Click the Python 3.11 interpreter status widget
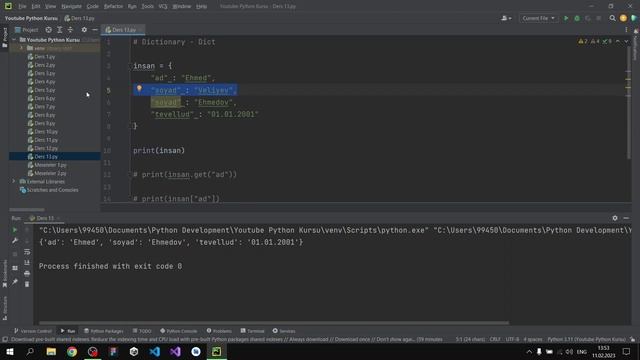Screen dimensions: 640x360 point(586,339)
